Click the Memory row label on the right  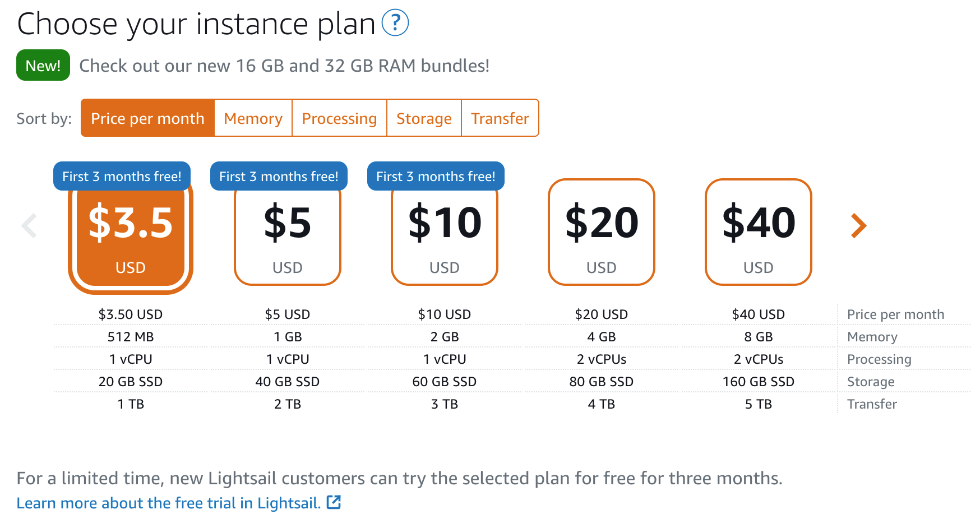pyautogui.click(x=872, y=336)
